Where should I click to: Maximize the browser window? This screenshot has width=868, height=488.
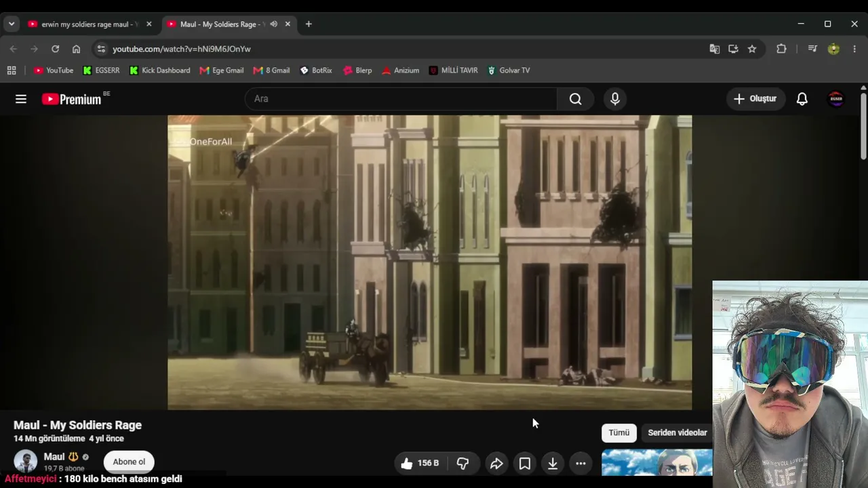point(827,24)
